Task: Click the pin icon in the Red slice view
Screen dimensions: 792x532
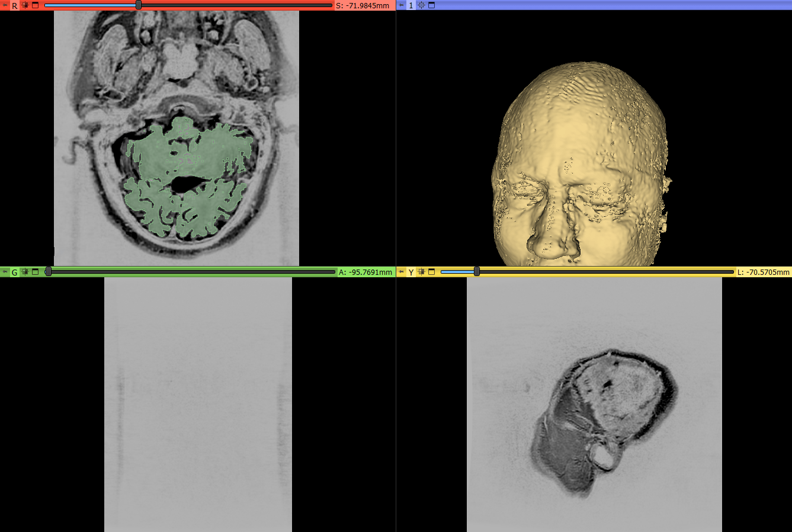Action: pos(5,5)
